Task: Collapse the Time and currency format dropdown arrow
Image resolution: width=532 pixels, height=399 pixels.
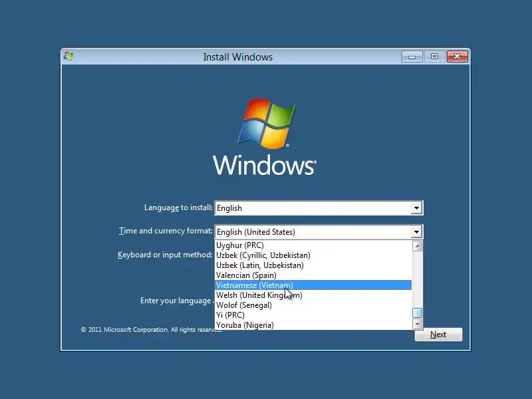Action: click(x=416, y=232)
